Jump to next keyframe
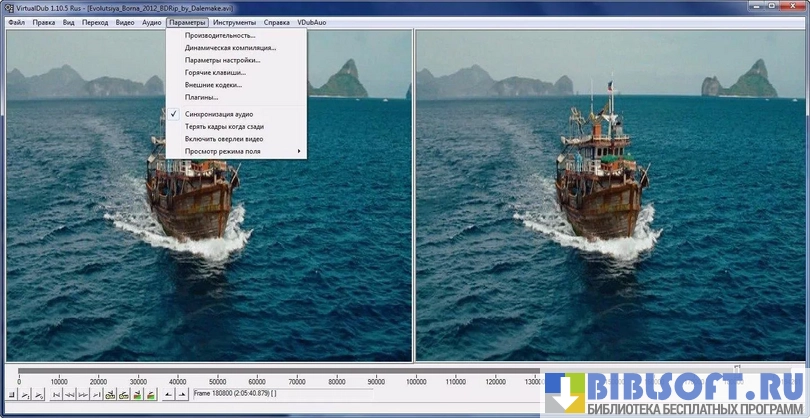 coord(123,395)
